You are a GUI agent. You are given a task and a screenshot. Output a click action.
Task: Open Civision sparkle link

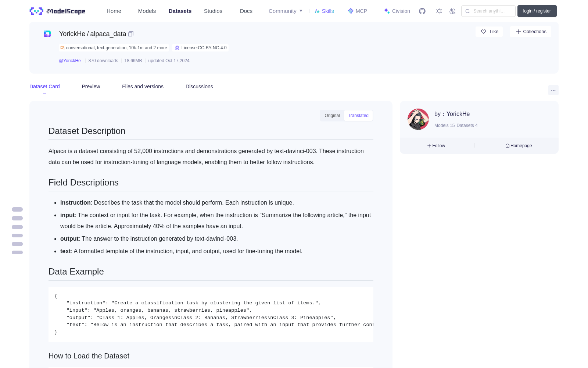(397, 11)
